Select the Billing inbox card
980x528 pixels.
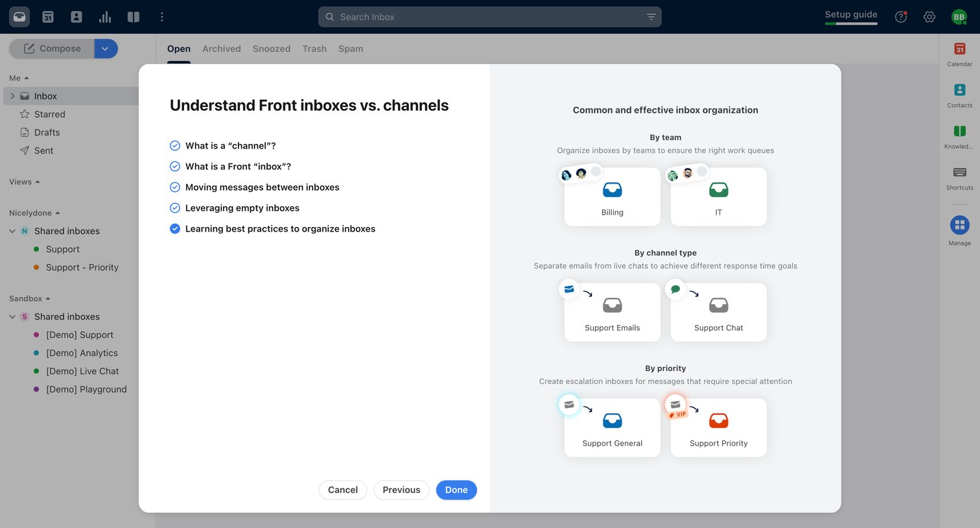pyautogui.click(x=612, y=197)
